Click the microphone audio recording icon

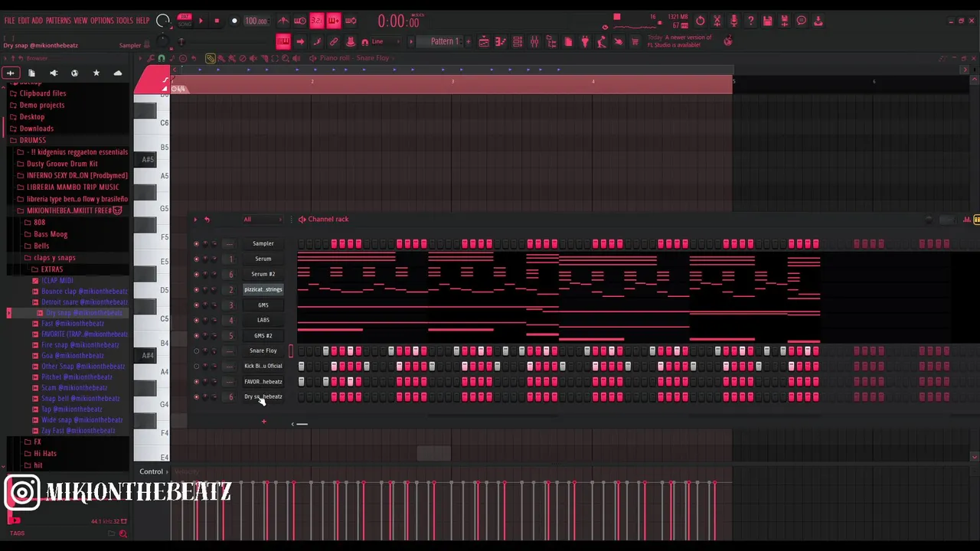pos(733,21)
